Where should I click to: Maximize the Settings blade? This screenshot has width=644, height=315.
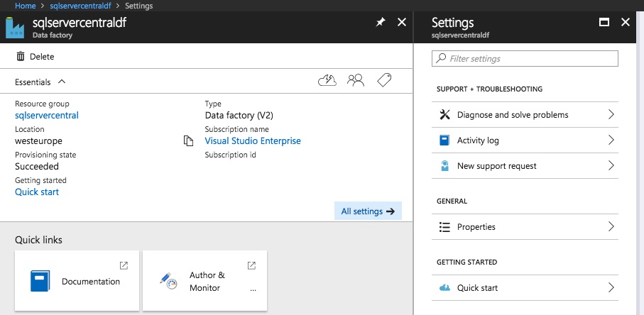(604, 23)
